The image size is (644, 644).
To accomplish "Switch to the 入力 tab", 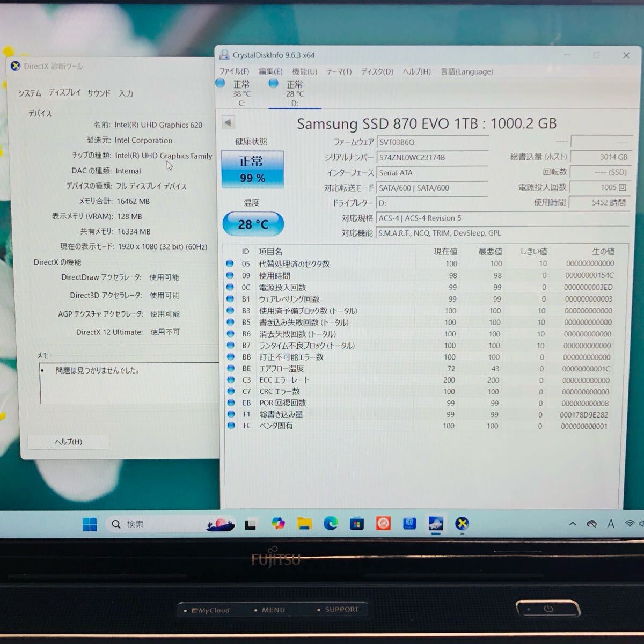I will [x=126, y=93].
